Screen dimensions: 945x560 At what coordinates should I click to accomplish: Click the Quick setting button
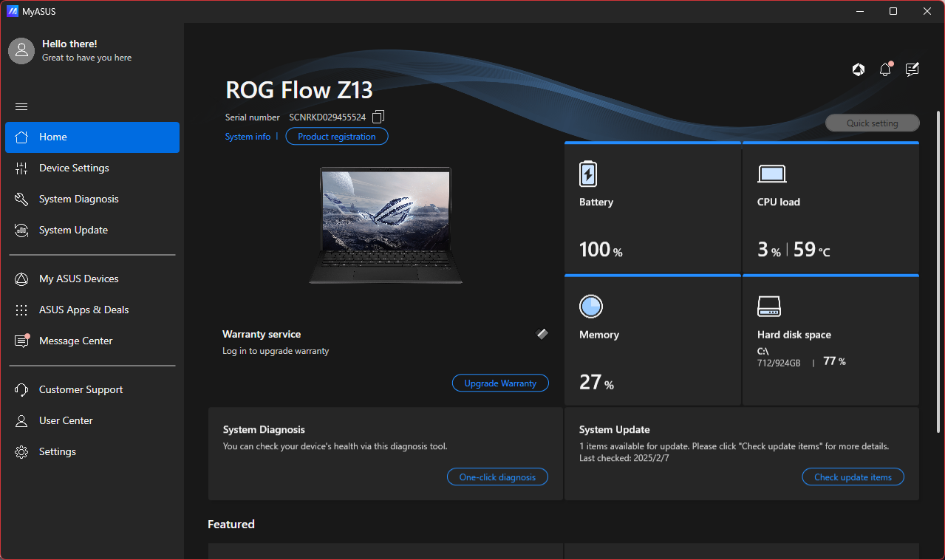coord(873,123)
